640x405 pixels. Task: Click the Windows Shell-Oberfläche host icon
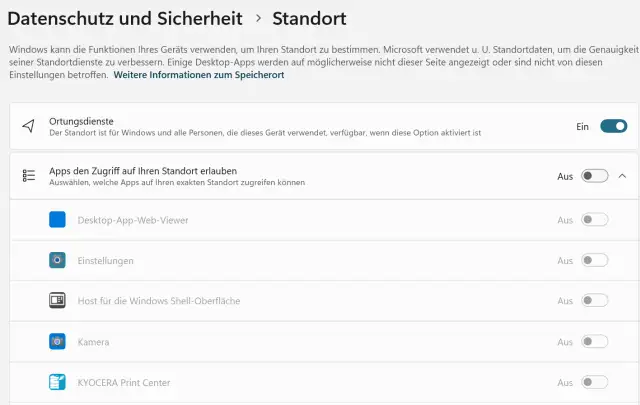click(x=58, y=300)
